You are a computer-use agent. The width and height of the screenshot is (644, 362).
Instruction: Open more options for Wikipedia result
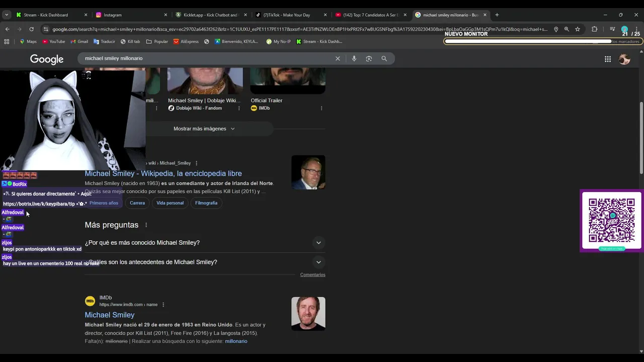196,163
